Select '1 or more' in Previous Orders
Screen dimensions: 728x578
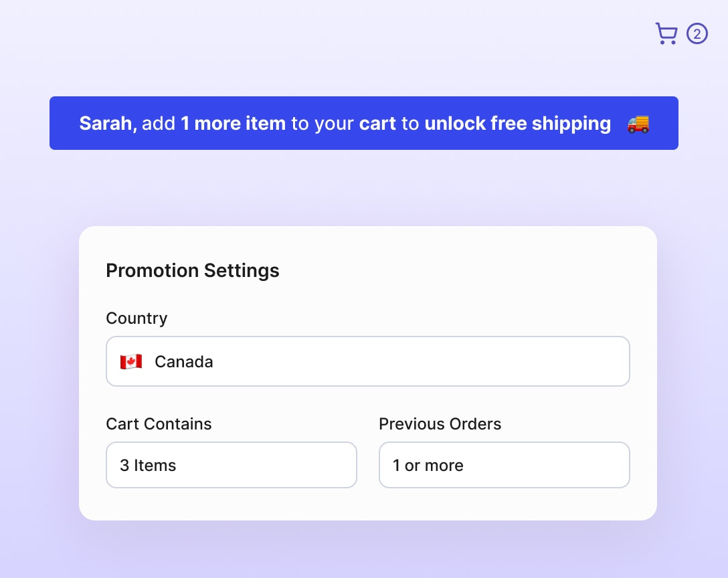coord(504,464)
